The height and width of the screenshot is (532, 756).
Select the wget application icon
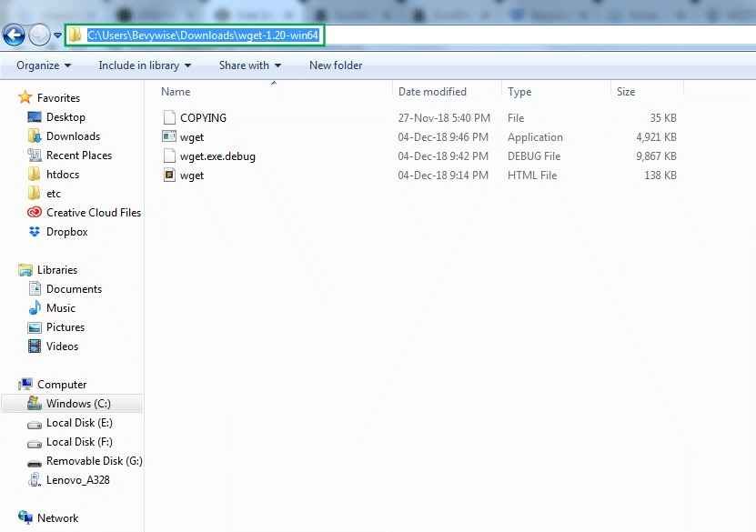pos(169,136)
